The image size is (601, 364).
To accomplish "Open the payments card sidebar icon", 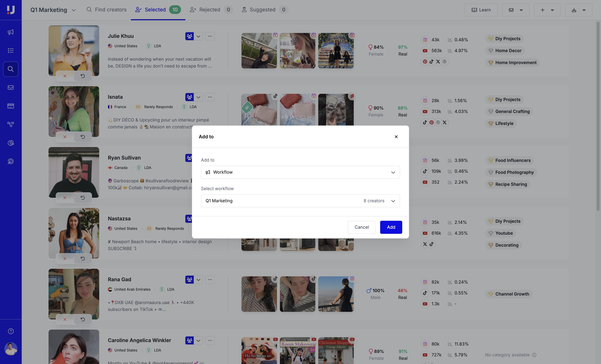I will click(x=11, y=106).
